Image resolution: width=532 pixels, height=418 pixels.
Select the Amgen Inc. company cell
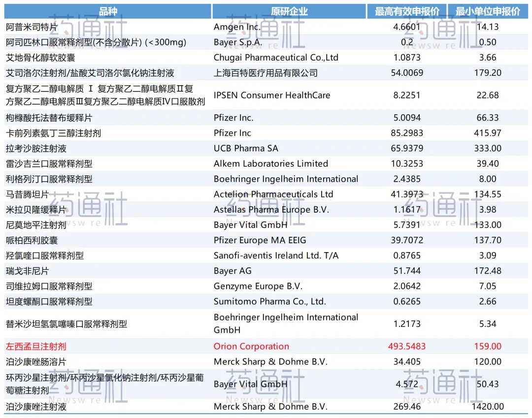[x=237, y=27]
